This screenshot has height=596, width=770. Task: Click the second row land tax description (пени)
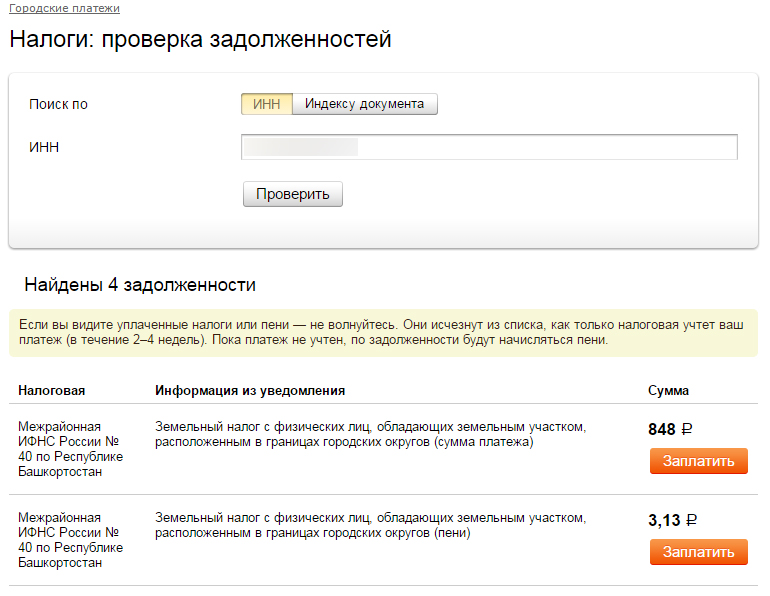click(x=371, y=525)
